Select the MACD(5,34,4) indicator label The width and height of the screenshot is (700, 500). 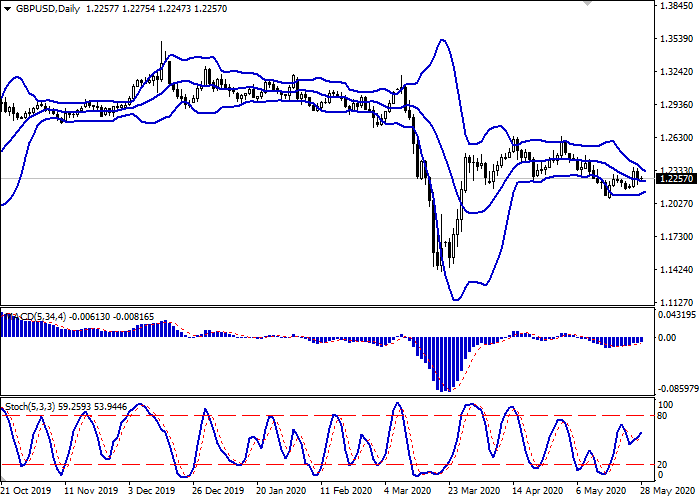coord(38,317)
